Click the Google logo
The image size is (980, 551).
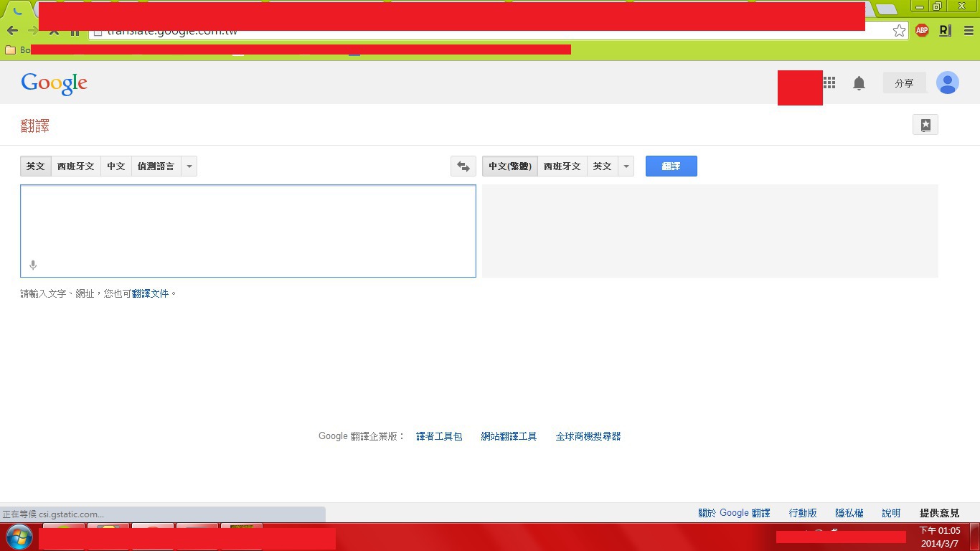tap(55, 83)
